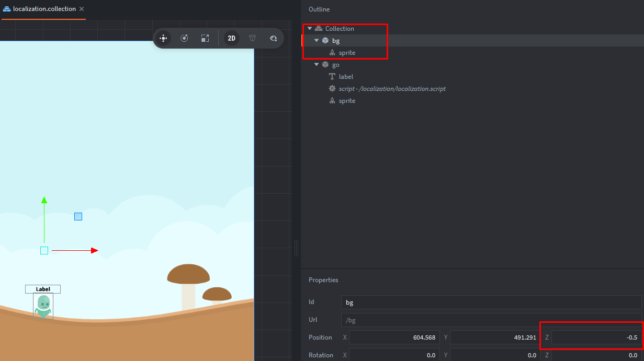Image resolution: width=644 pixels, height=361 pixels.
Task: Close the localization.collection tab
Action: 82,9
